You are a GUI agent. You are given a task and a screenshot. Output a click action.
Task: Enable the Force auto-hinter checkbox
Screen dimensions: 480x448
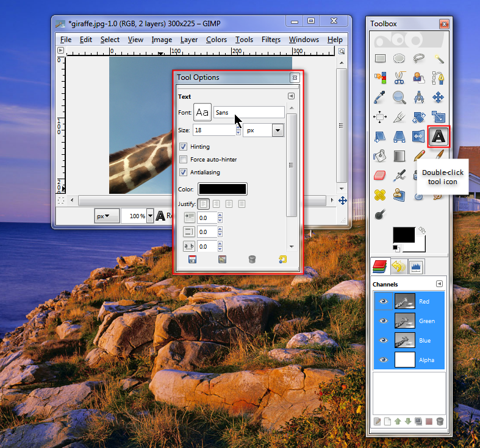point(183,160)
